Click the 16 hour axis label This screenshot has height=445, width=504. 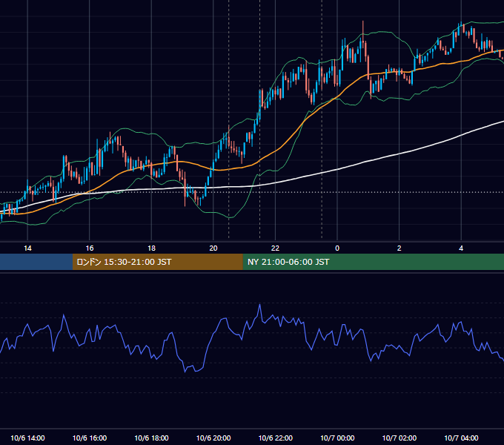click(90, 248)
